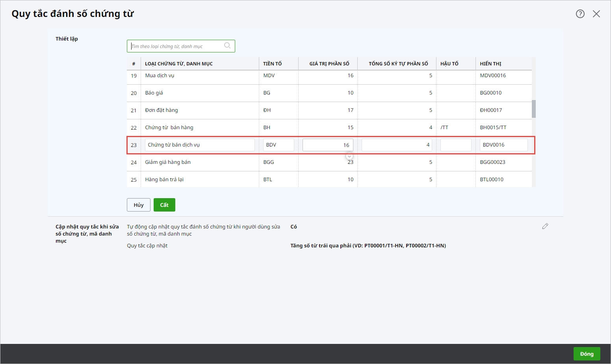
Task: Click the search magnifier icon
Action: coord(227,46)
